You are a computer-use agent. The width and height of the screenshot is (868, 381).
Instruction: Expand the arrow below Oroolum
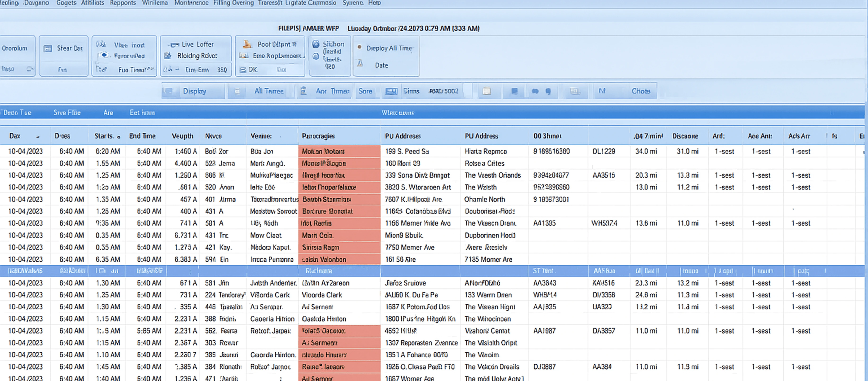(30, 69)
